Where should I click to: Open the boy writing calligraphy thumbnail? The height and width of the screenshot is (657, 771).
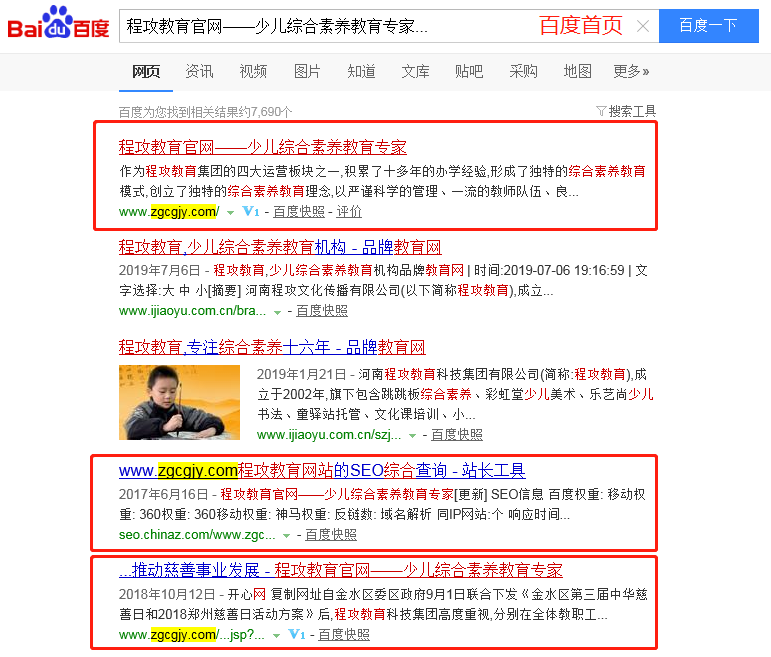(179, 402)
